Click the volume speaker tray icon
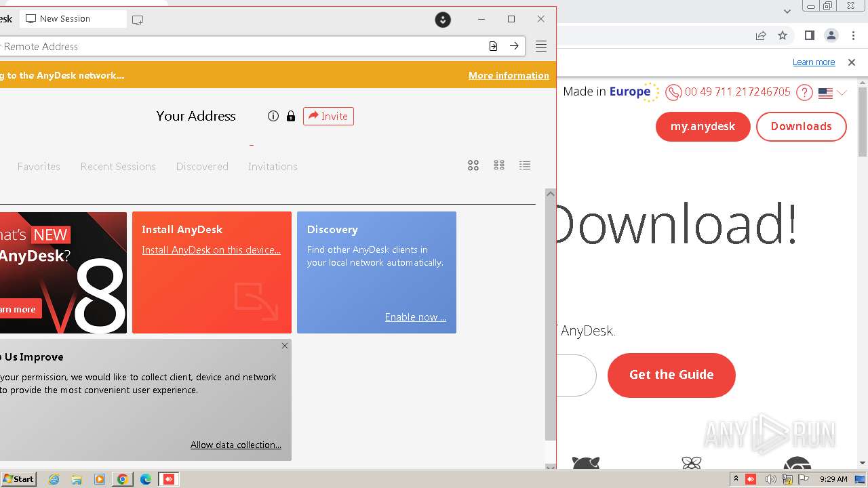 [x=770, y=479]
